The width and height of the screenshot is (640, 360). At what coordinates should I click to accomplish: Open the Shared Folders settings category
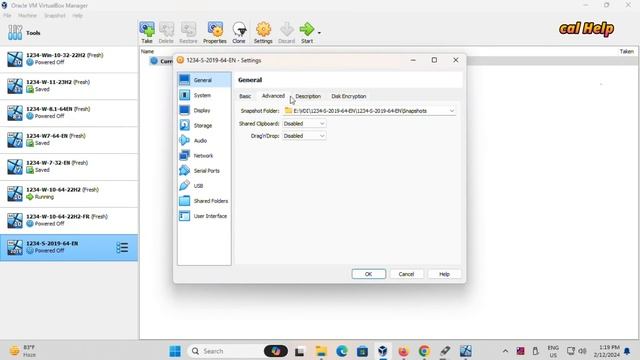[x=204, y=201]
